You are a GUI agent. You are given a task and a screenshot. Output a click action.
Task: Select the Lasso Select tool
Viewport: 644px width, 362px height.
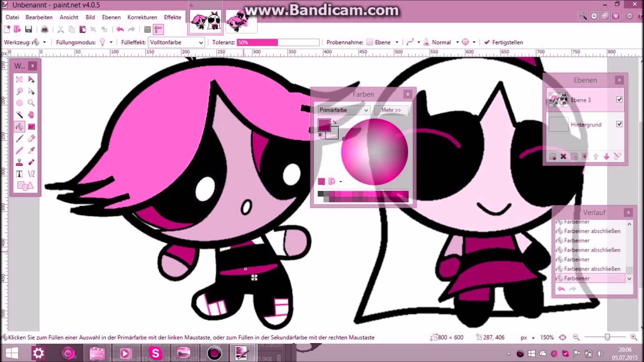click(x=19, y=92)
